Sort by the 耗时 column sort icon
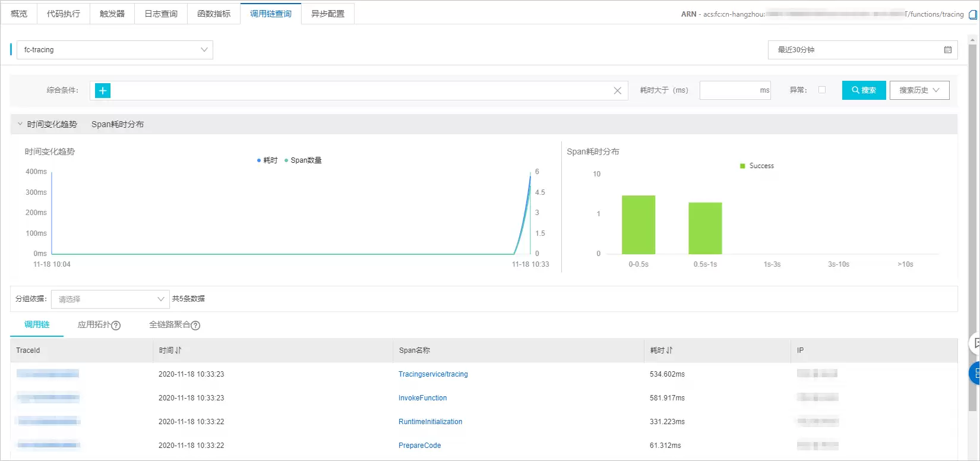The height and width of the screenshot is (461, 980). tap(669, 351)
